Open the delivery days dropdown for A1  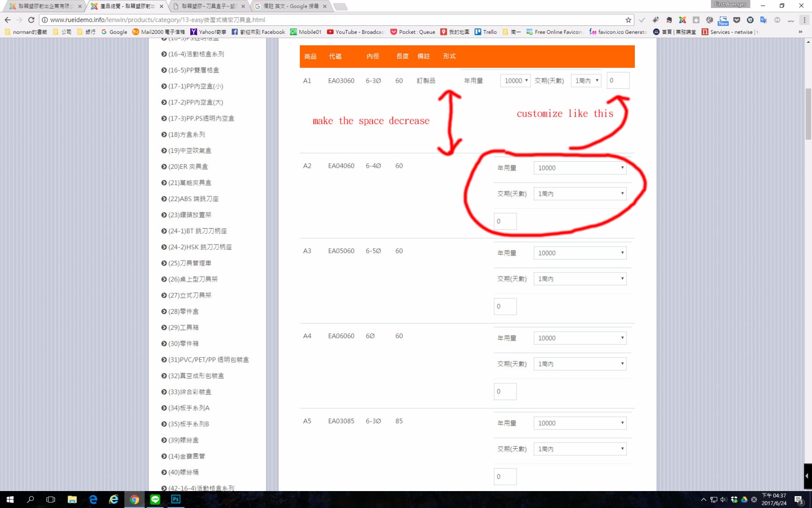click(586, 80)
